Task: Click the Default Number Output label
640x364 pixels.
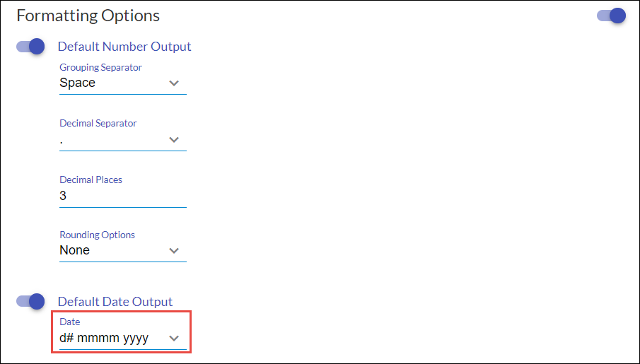Action: 124,47
